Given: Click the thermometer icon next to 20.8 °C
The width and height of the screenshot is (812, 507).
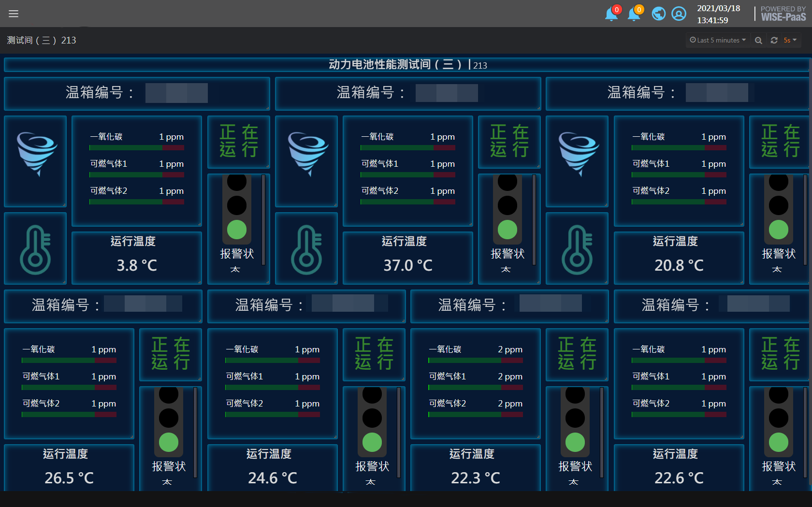Looking at the screenshot, I should pyautogui.click(x=577, y=250).
